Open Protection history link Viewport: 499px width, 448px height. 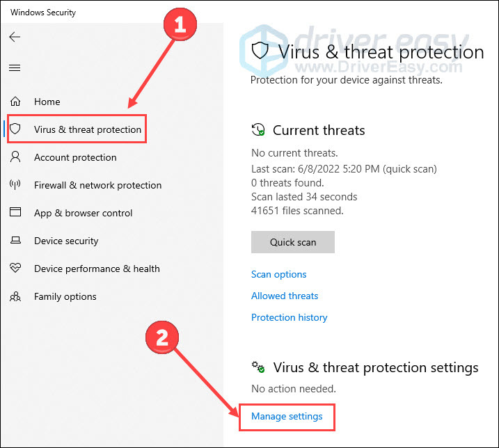[x=290, y=317]
